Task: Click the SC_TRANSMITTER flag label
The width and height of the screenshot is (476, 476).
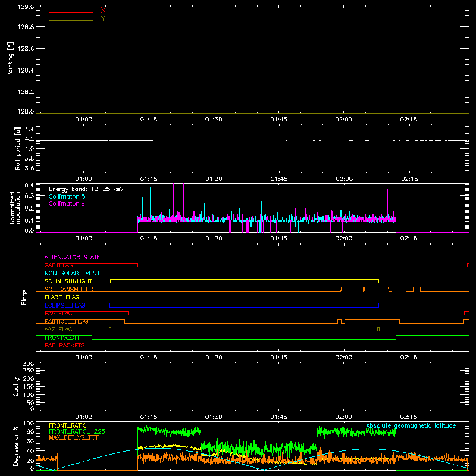Action: pos(68,289)
